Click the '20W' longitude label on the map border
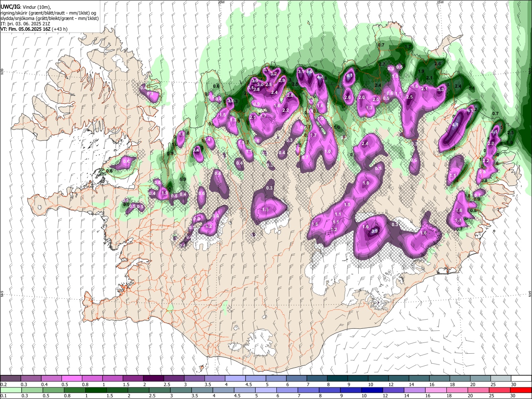The image size is (532, 399). coord(221,2)
